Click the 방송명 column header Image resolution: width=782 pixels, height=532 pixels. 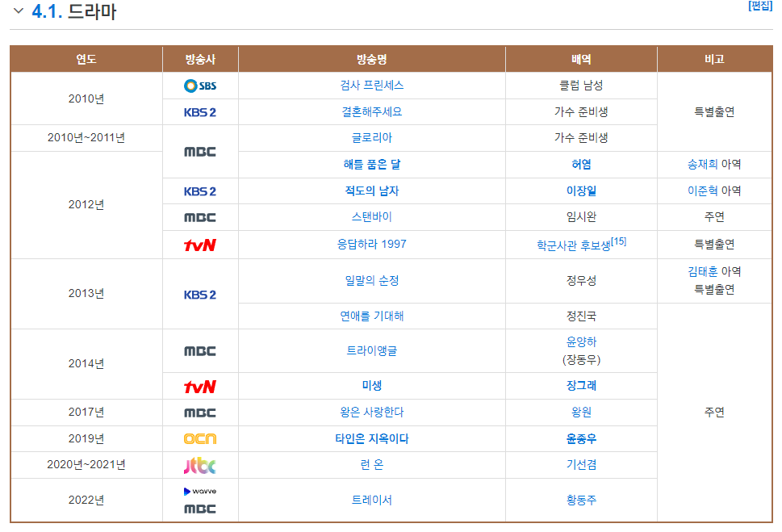coord(372,60)
